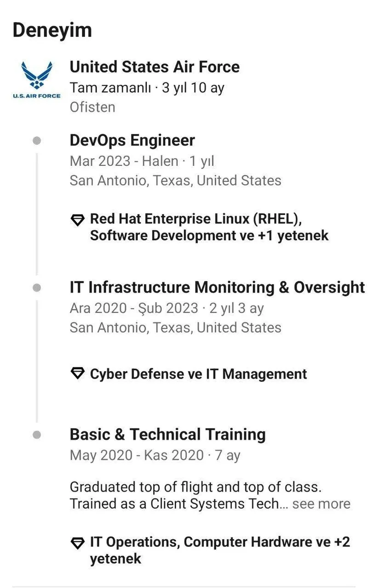
Task: Click the "Graduated top of flight" description text
Action: pyautogui.click(x=195, y=487)
